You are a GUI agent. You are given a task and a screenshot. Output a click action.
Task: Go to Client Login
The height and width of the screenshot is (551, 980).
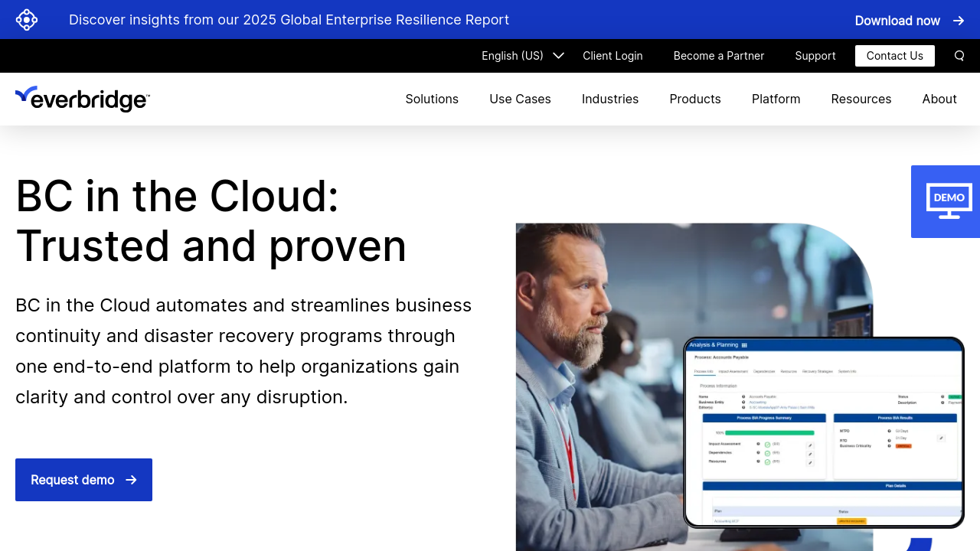612,56
